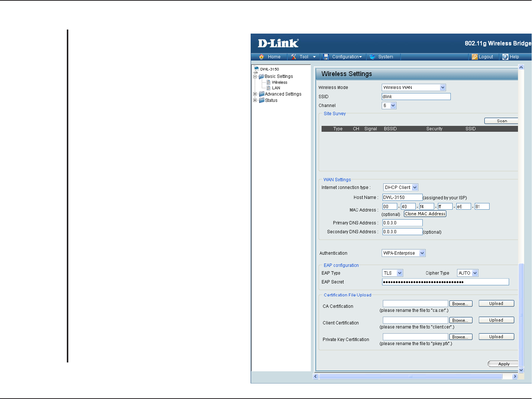Click the Tool wrench icon
Viewport: 532px width, 399px height.
[294, 57]
